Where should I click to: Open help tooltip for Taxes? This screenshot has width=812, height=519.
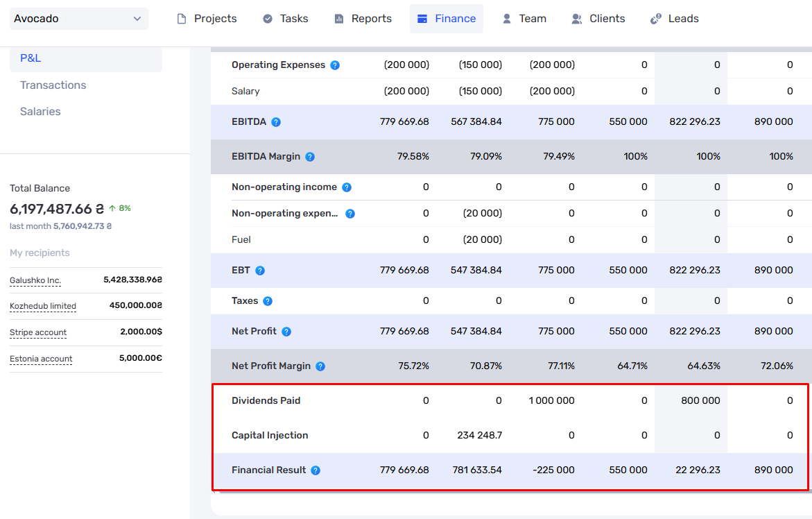(268, 301)
